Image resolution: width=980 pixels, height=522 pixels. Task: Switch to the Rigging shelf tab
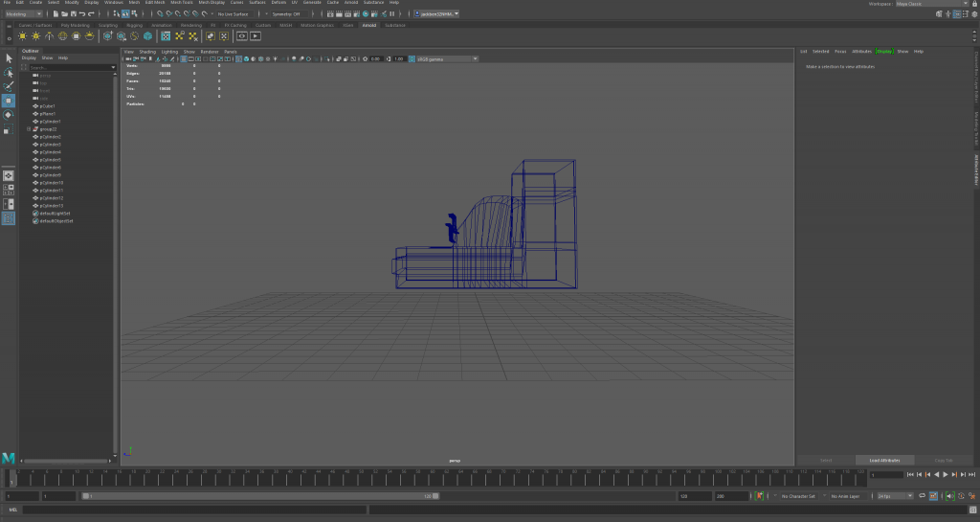pos(133,25)
